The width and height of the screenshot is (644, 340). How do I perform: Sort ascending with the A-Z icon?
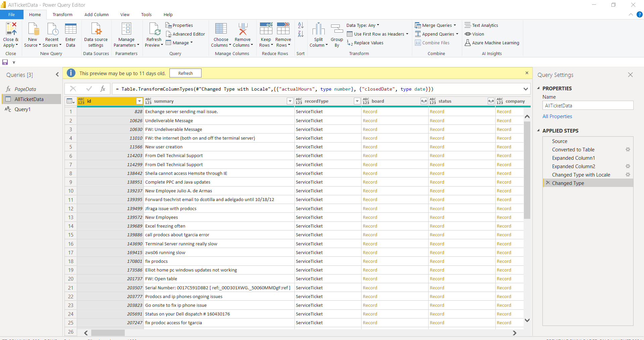[301, 25]
